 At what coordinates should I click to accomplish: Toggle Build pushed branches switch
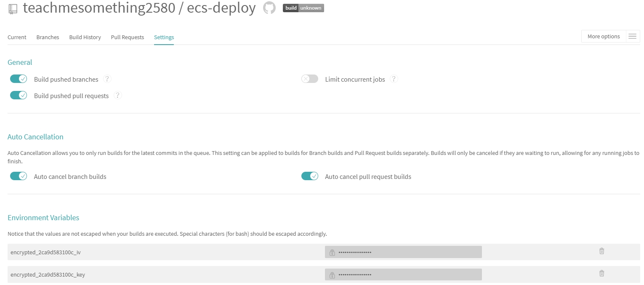pyautogui.click(x=19, y=79)
